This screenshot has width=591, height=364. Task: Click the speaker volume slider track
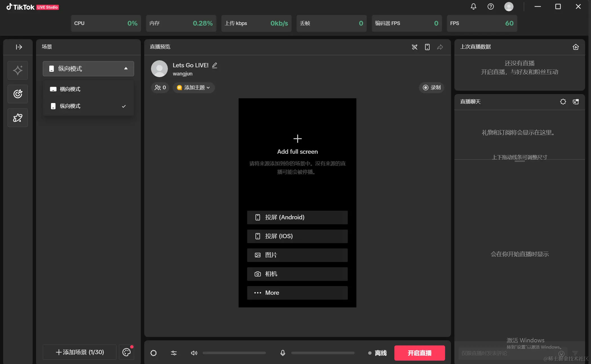(234, 353)
